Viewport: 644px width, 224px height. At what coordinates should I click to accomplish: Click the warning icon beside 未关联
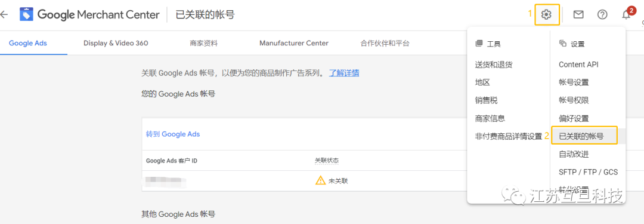(320, 180)
